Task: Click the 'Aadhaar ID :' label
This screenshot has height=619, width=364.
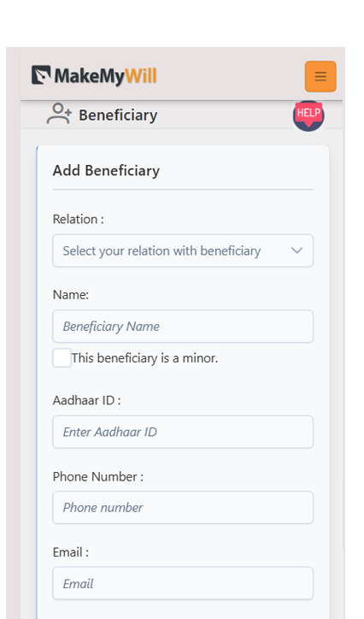Action: (87, 400)
